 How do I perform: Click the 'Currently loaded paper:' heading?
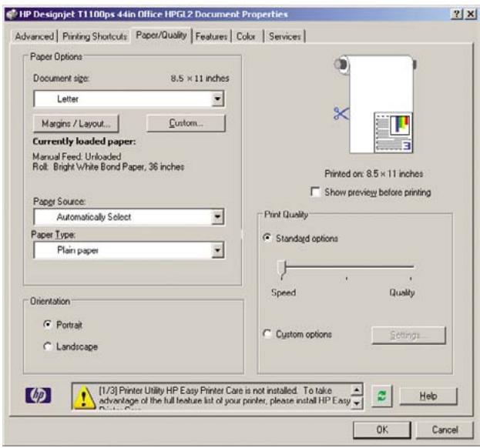(84, 142)
